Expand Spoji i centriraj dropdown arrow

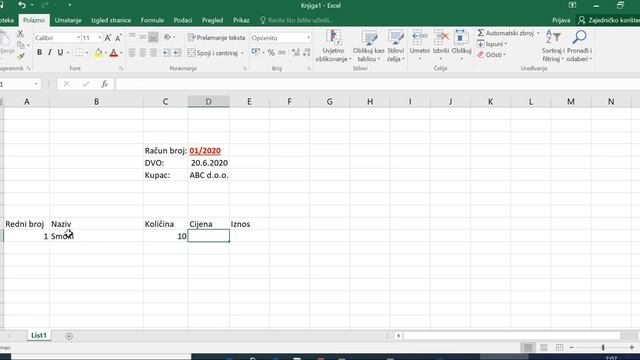[242, 53]
